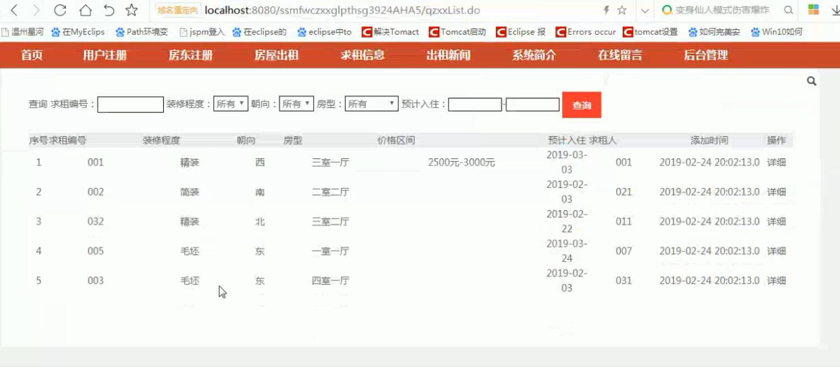The height and width of the screenshot is (367, 840).
Task: Go to 后台管理 menu item
Action: 706,55
